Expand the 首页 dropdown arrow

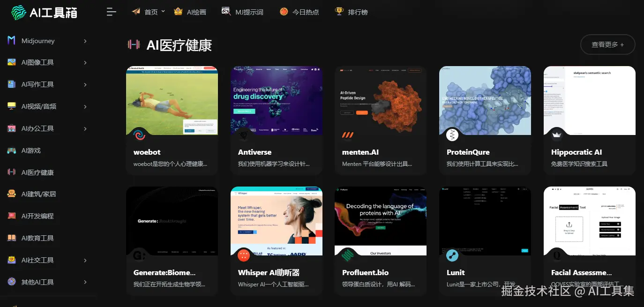point(163,11)
